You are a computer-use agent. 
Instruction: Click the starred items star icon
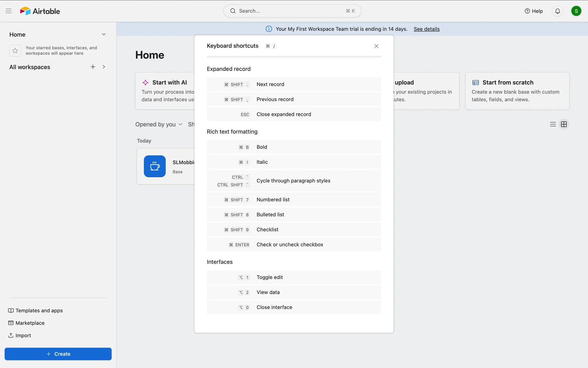tap(15, 51)
